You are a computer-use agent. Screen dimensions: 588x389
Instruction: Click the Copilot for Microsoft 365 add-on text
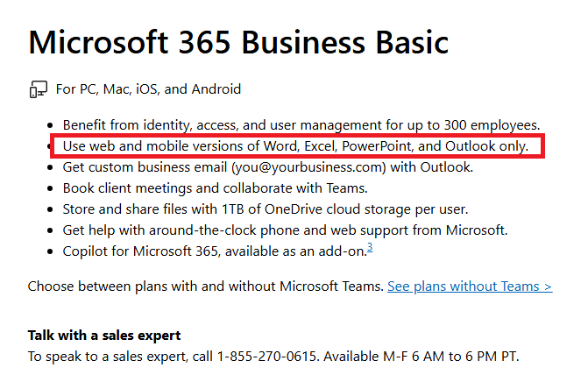pyautogui.click(x=213, y=251)
